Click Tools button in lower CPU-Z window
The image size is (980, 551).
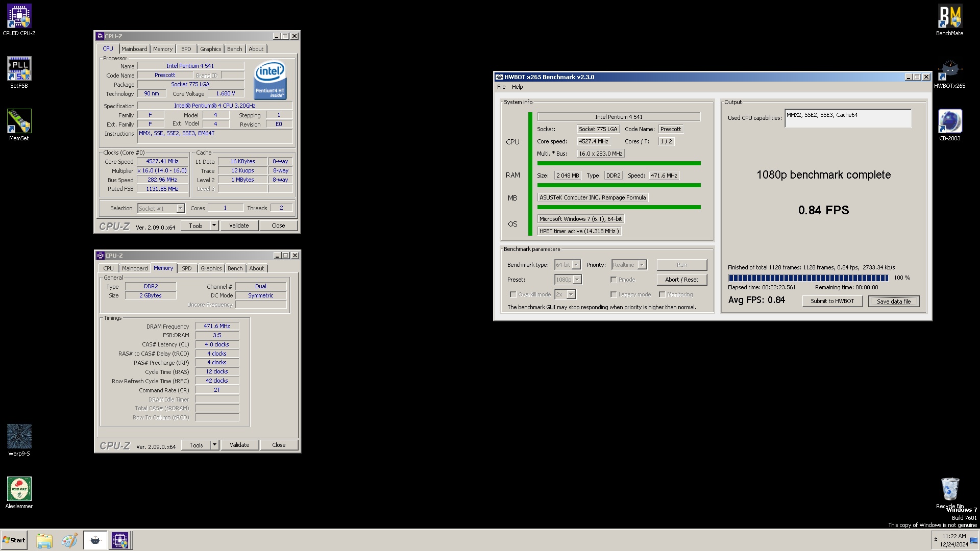[x=196, y=445]
